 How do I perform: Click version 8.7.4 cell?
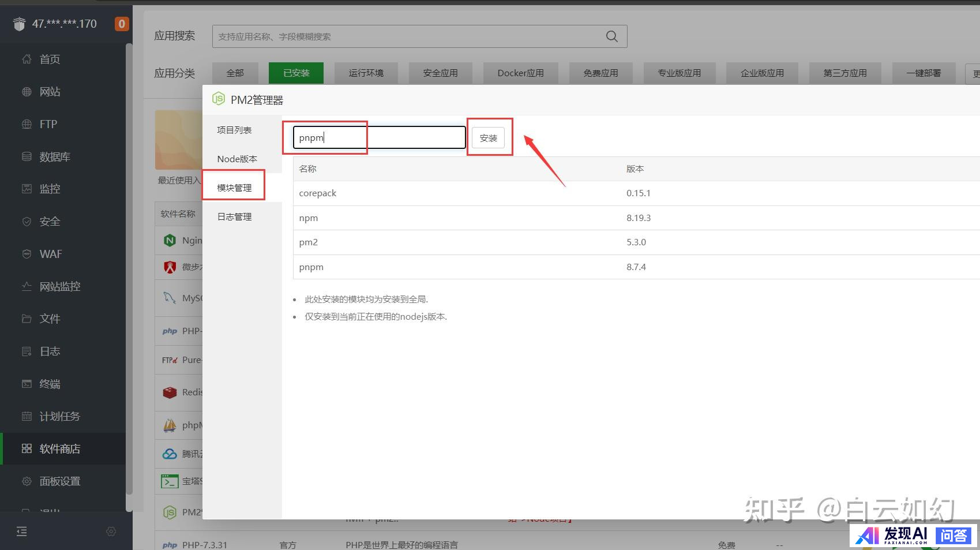[636, 267]
